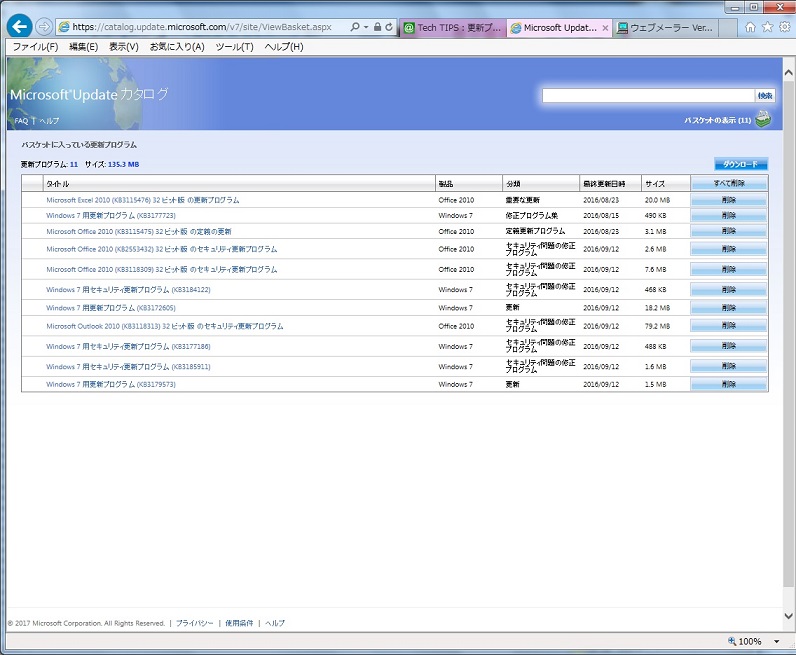Open Microsoft Office 2010 KB3118309 update link
Screen dimensions: 796x655
(161, 269)
